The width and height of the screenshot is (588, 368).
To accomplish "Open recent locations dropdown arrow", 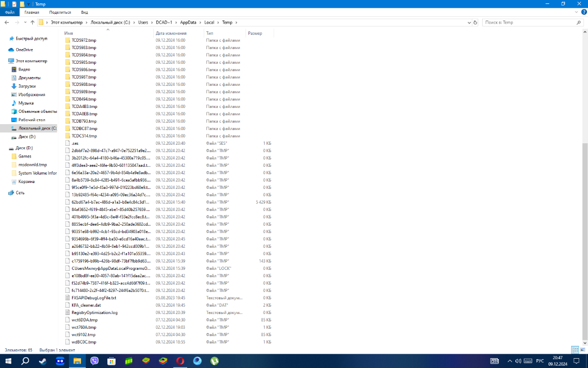I will 25,23.
